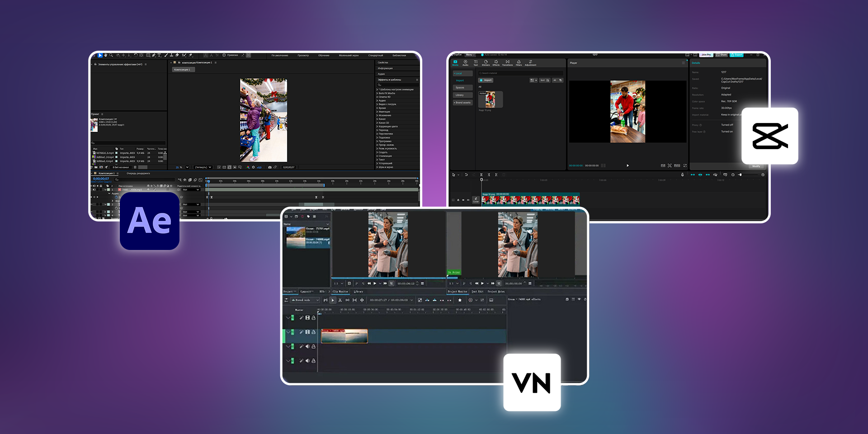Adjust the CapCut timeline zoom slider

[741, 175]
